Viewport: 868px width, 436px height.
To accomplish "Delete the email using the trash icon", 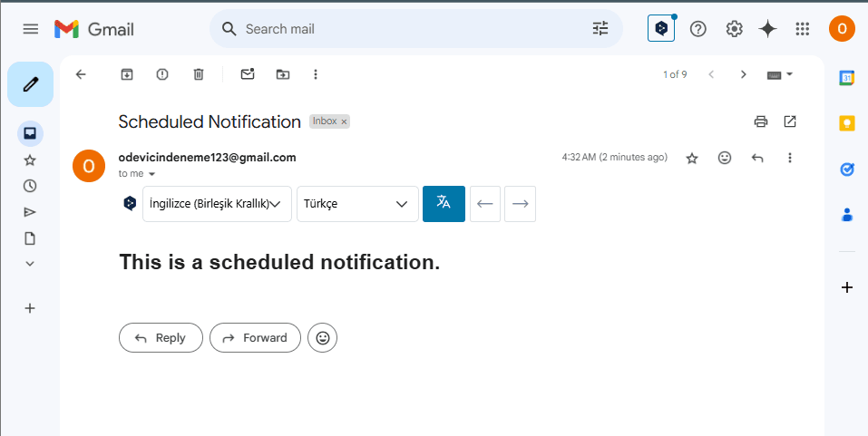I will (x=199, y=74).
